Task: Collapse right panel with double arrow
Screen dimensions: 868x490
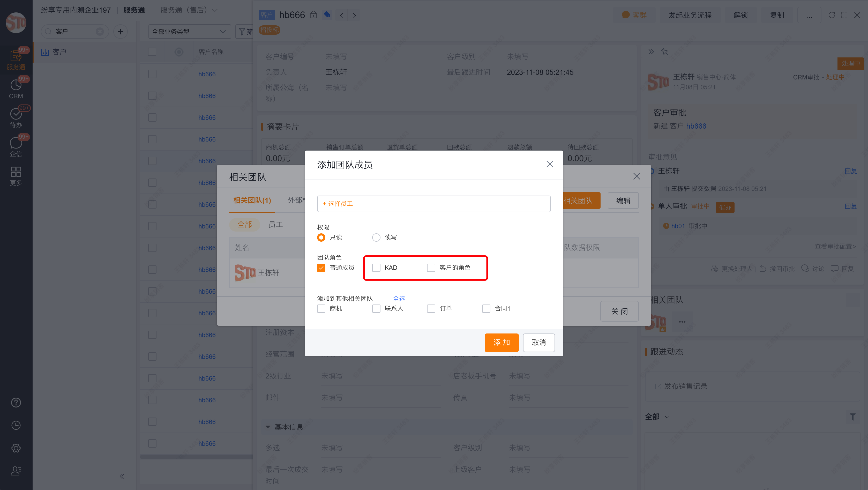Action: 651,51
